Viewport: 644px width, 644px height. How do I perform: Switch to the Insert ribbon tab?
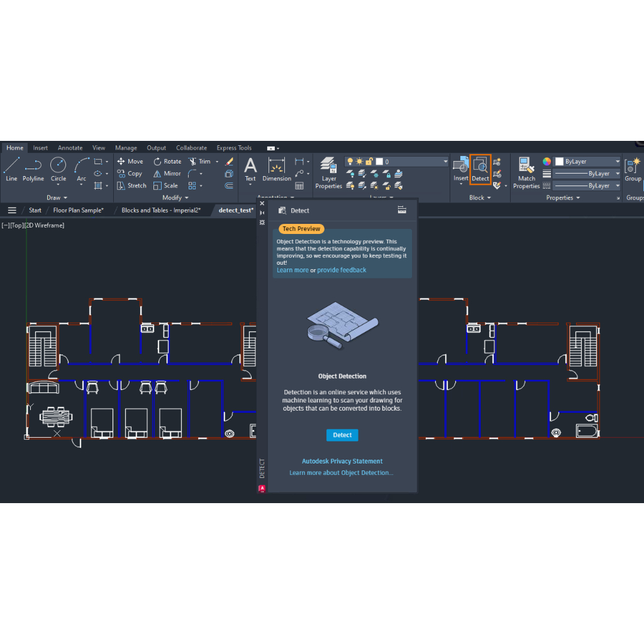[x=40, y=148]
